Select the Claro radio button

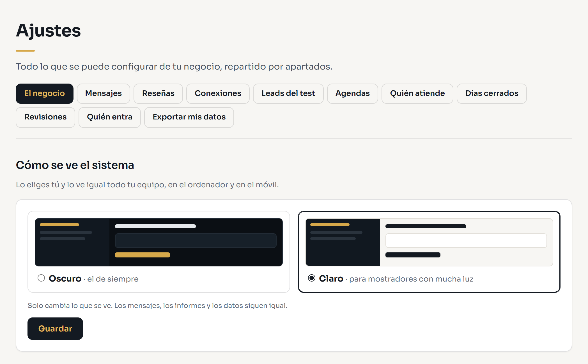[x=312, y=278]
